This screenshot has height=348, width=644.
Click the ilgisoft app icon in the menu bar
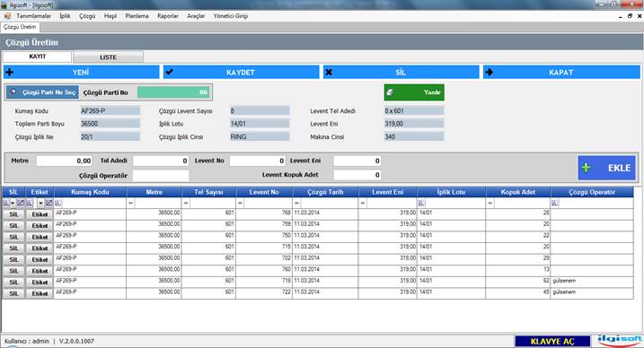coord(7,16)
